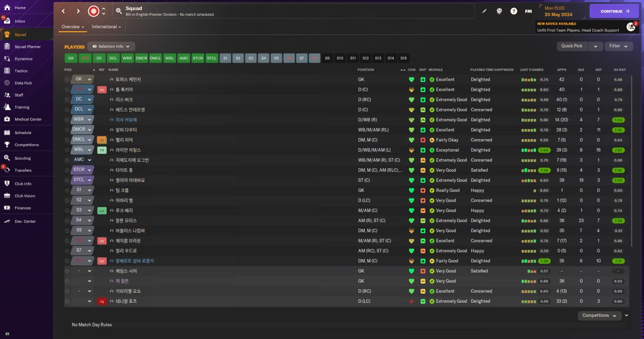Open Club Info in the sidebar

[x=23, y=184]
